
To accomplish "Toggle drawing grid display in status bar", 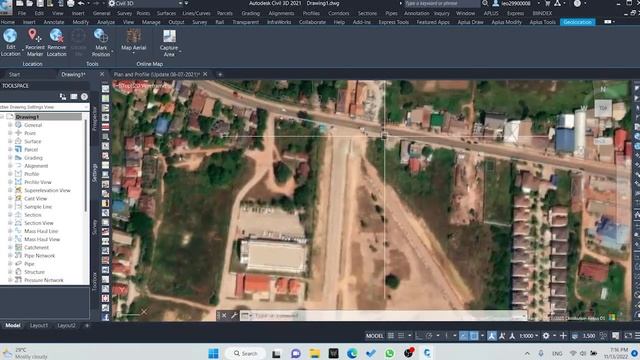I will coord(391,336).
